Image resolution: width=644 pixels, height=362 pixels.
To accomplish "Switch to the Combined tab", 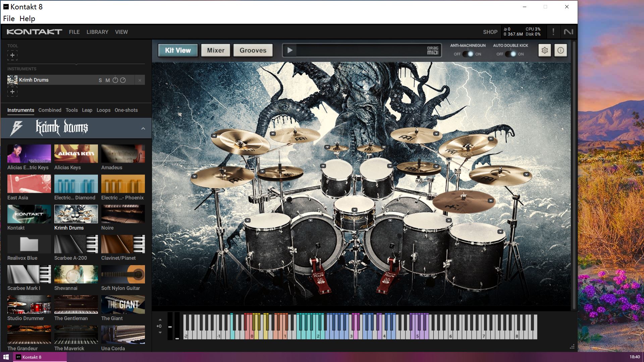I will 50,110.
